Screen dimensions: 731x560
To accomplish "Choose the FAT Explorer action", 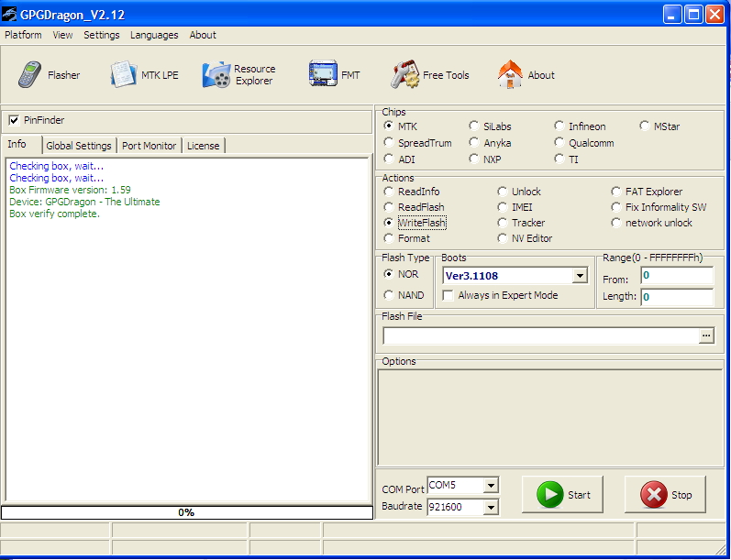I will click(x=615, y=192).
